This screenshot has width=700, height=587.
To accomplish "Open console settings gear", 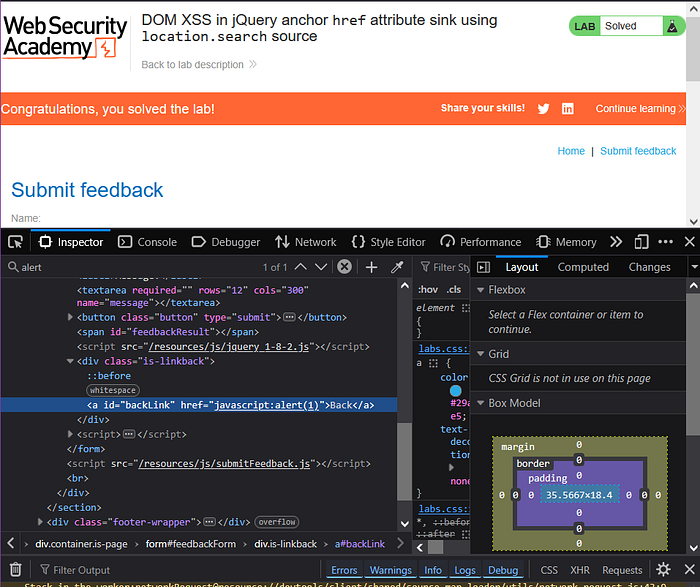I will (x=663, y=569).
